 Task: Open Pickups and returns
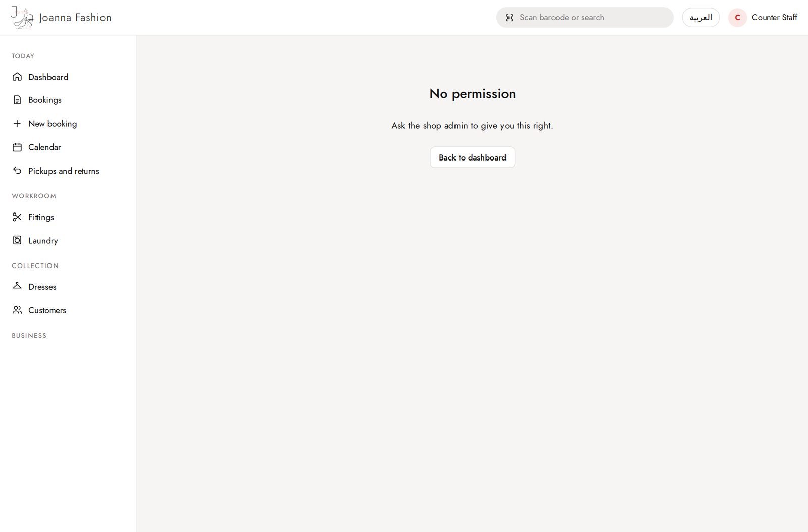pyautogui.click(x=68, y=171)
